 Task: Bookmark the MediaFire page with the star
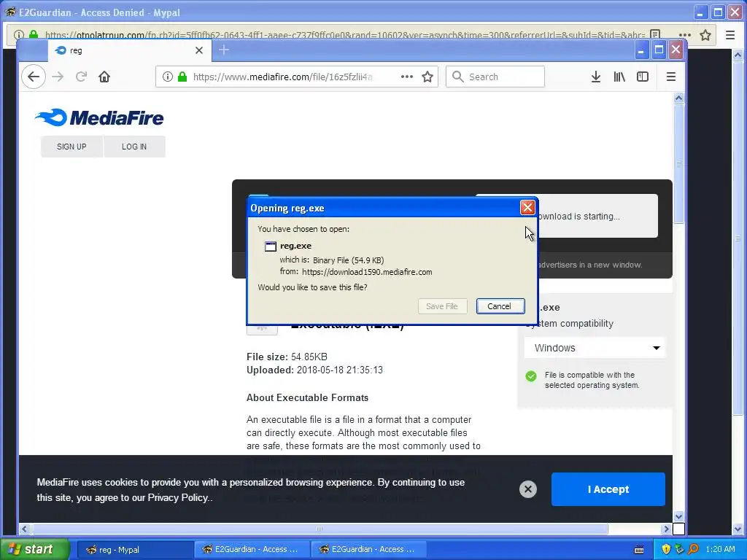[427, 77]
